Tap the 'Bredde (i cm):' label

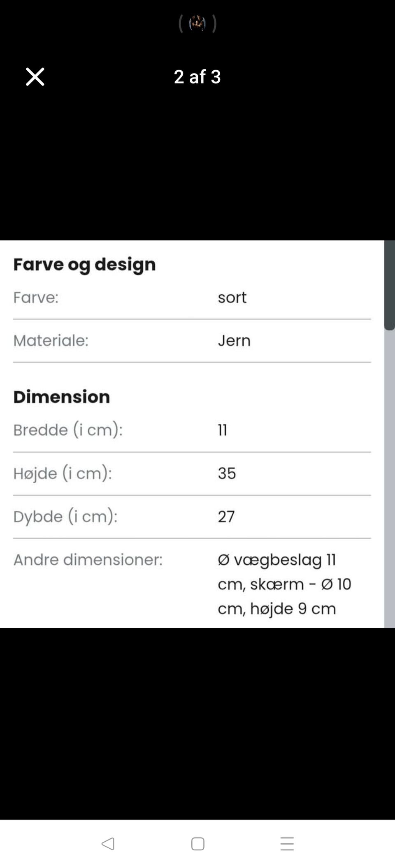(x=68, y=430)
